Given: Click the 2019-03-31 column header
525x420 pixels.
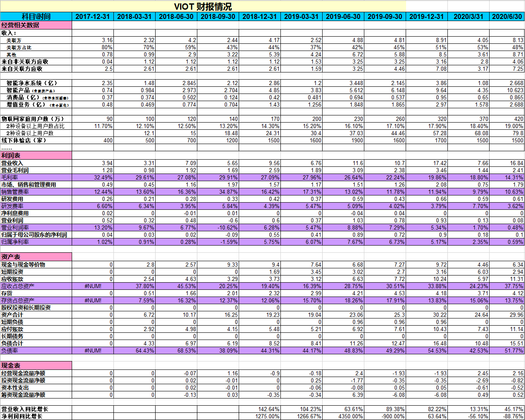Looking at the screenshot, I should point(302,16).
